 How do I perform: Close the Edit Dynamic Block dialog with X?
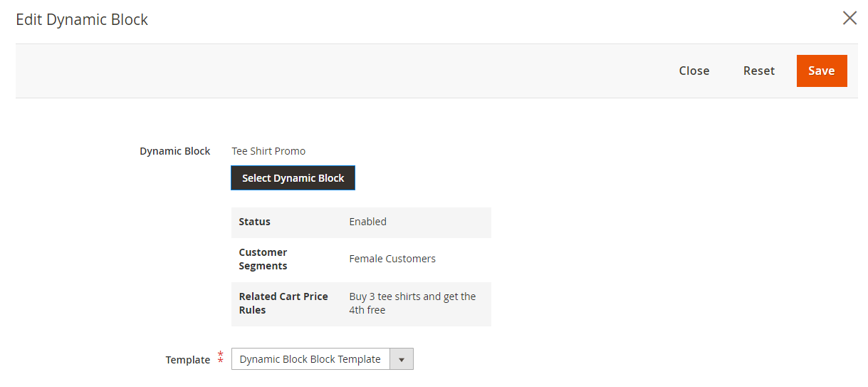[x=849, y=19]
